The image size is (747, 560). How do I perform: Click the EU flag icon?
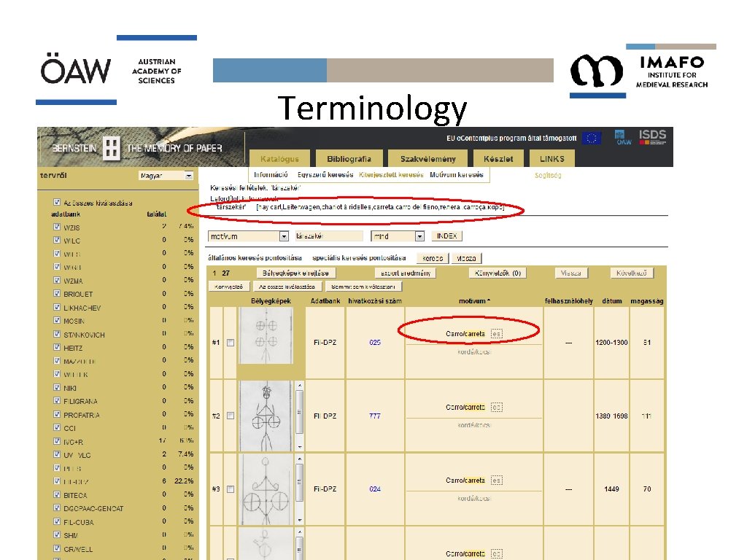591,138
